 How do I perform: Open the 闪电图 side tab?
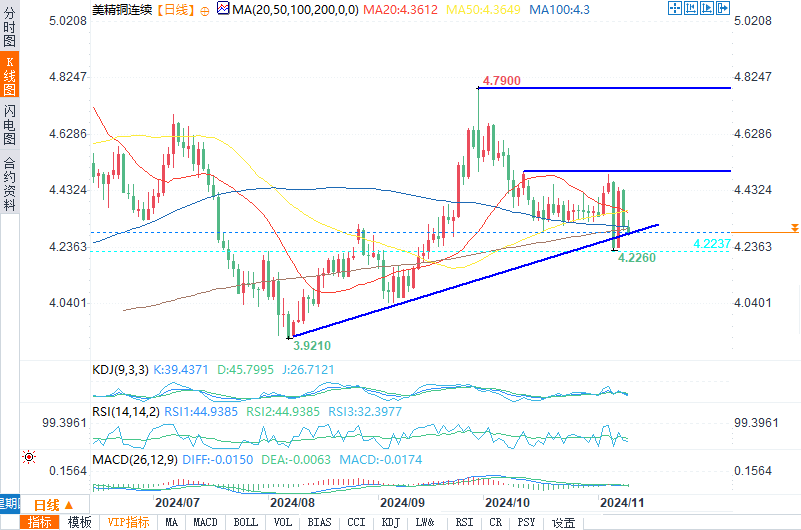point(9,125)
